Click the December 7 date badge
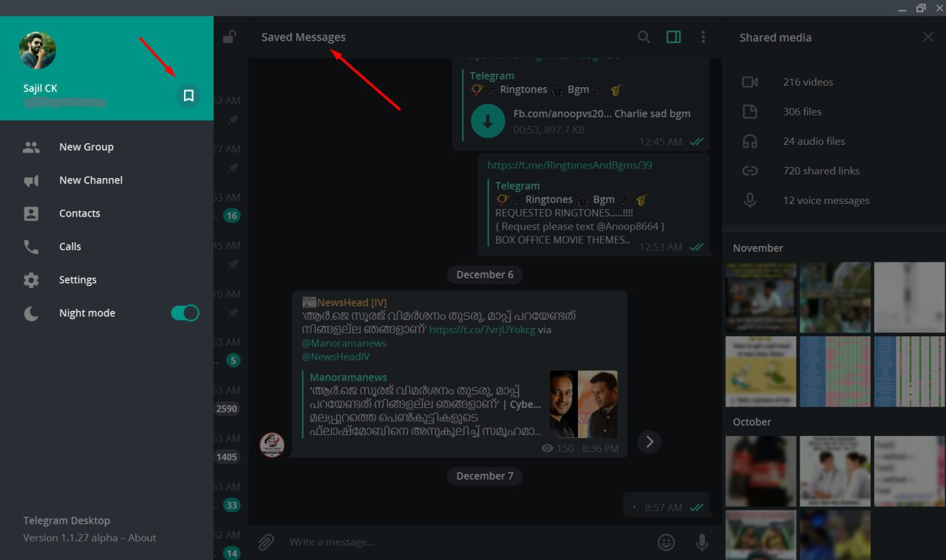This screenshot has width=946, height=560. coord(485,476)
